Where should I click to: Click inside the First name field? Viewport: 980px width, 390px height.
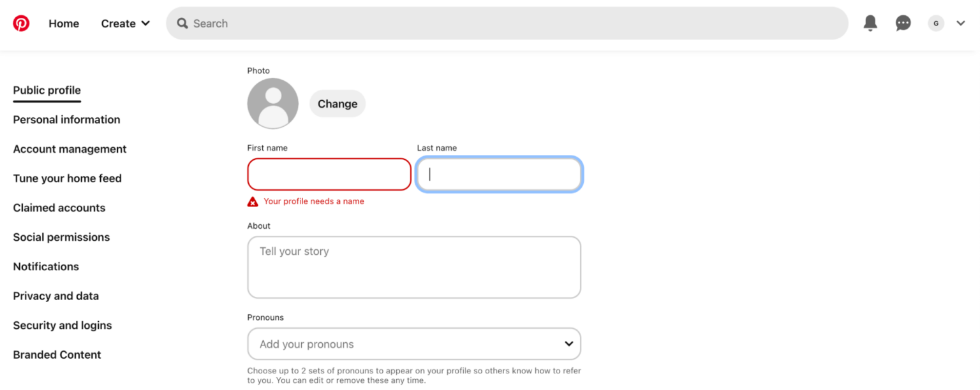pyautogui.click(x=329, y=174)
